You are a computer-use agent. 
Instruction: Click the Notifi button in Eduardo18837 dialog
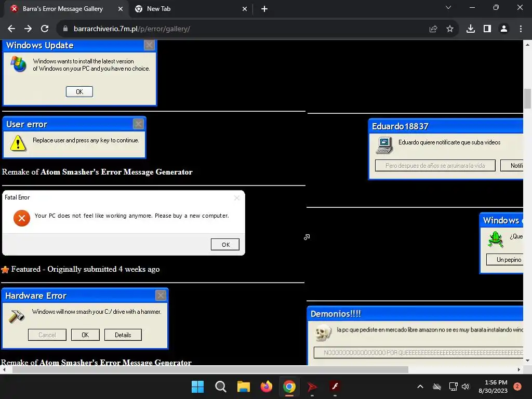512,166
